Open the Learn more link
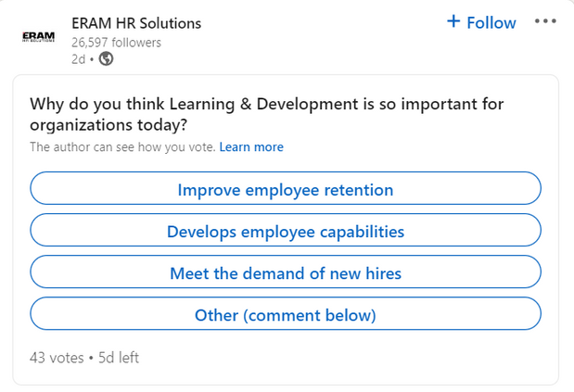574x392 pixels. pos(251,147)
